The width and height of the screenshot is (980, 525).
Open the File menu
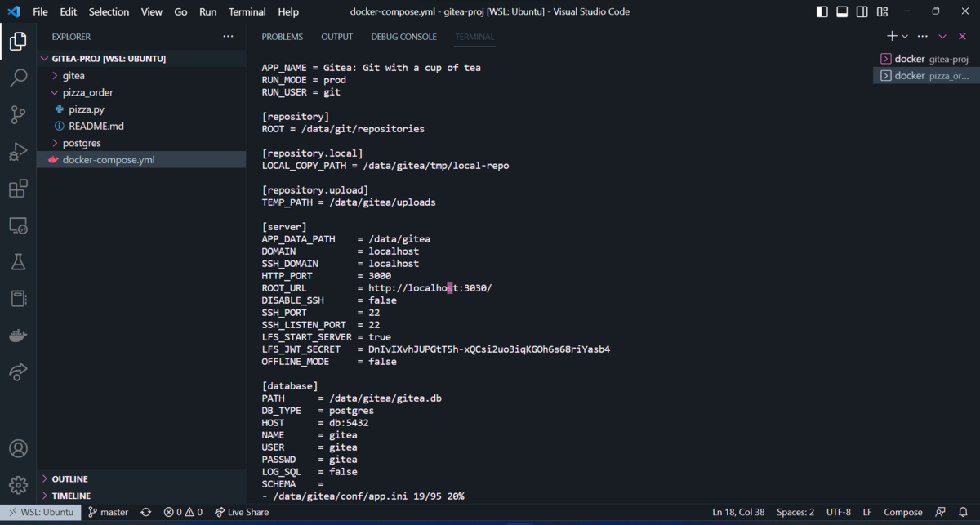click(x=40, y=11)
